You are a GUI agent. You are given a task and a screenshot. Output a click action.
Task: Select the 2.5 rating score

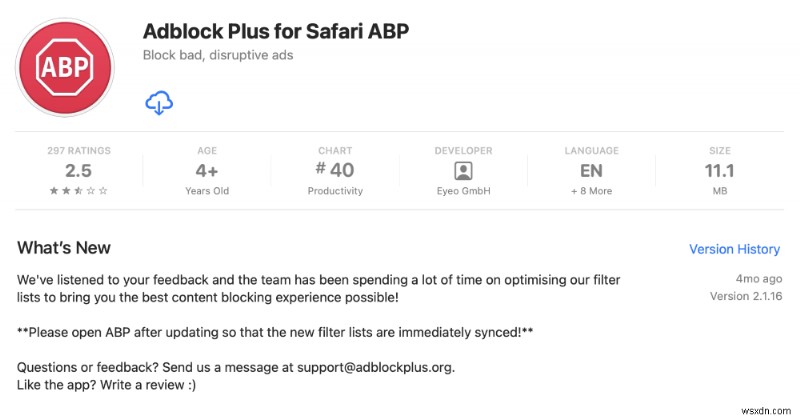click(x=79, y=170)
